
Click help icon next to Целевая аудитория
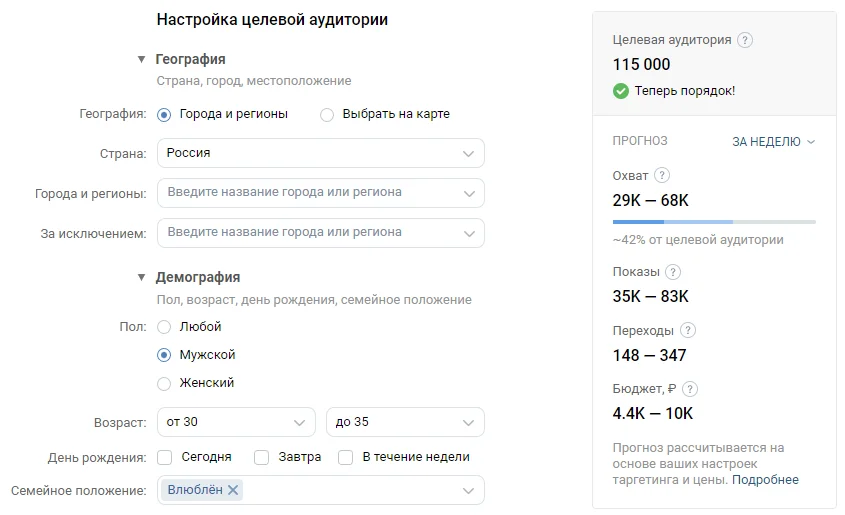click(744, 41)
